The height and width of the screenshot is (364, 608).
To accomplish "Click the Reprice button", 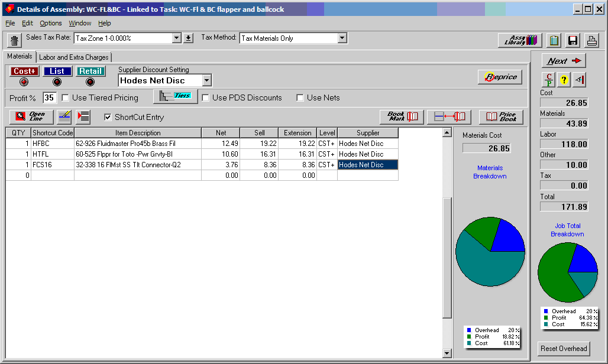I will (500, 77).
